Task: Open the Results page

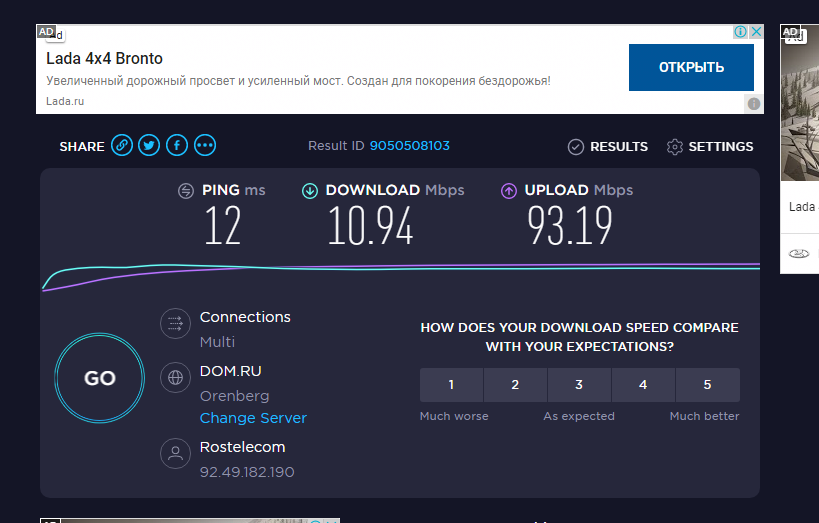Action: pyautogui.click(x=608, y=147)
